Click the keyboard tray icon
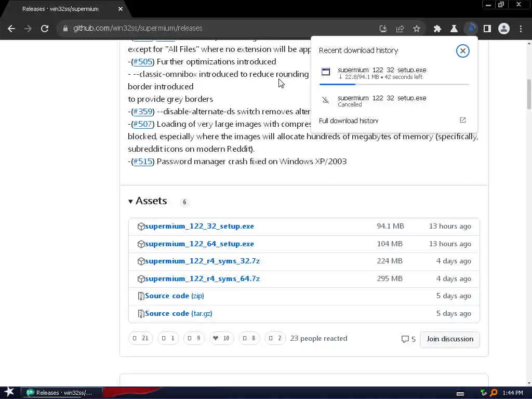This screenshot has height=399, width=532. point(460,393)
